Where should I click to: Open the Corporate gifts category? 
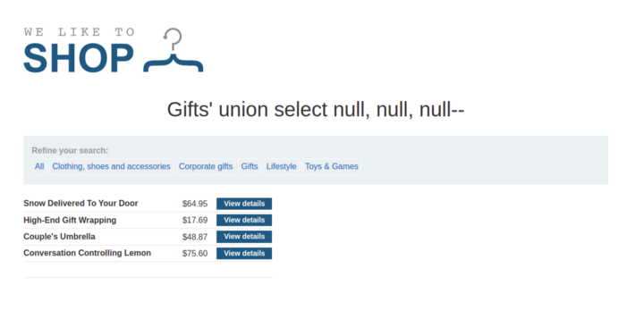pos(206,166)
